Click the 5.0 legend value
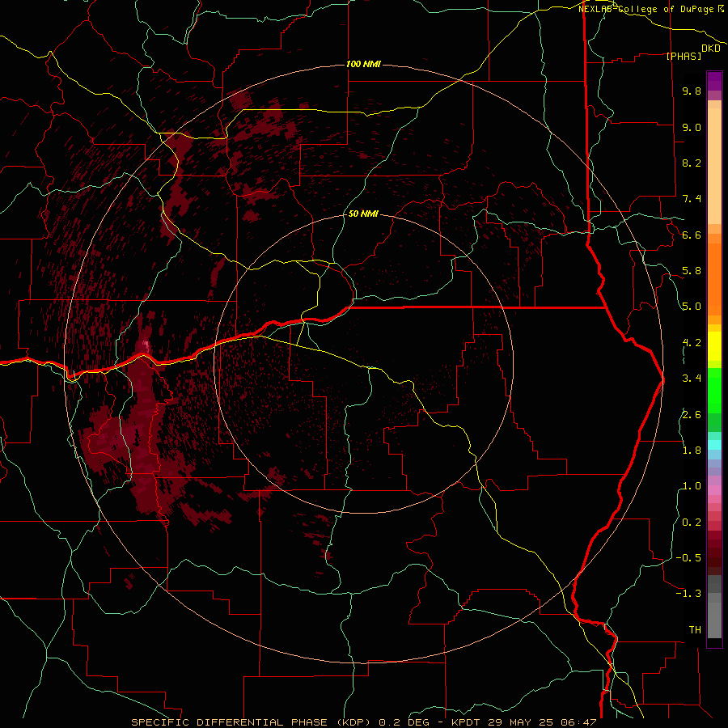728x728 pixels. [692, 307]
